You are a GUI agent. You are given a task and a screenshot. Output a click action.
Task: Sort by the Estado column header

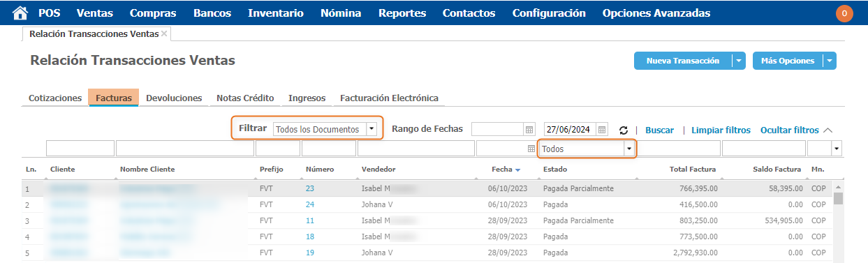pos(555,170)
